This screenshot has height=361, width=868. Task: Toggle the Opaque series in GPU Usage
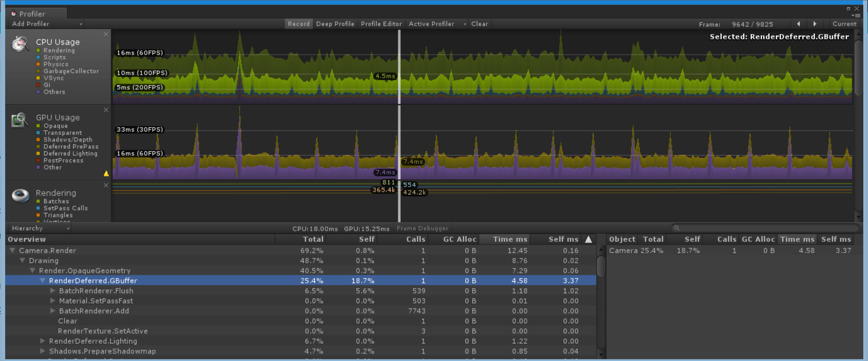tap(38, 126)
